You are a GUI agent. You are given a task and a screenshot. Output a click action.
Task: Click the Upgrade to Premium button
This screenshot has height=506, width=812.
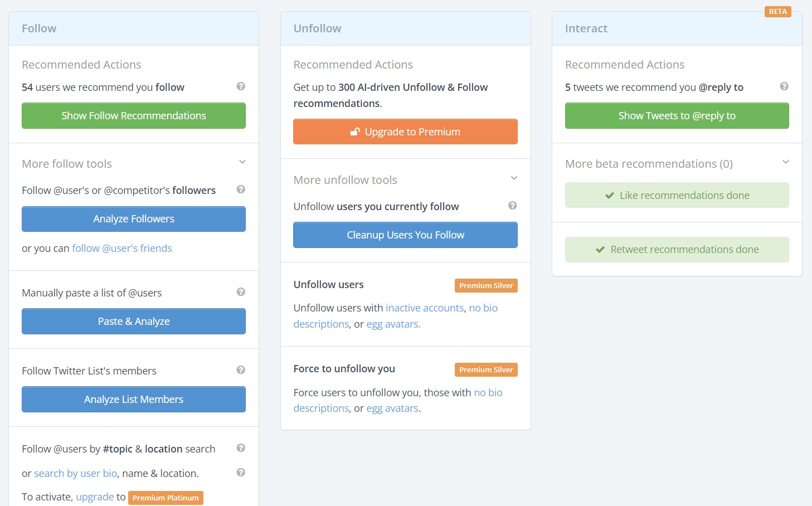pos(405,132)
